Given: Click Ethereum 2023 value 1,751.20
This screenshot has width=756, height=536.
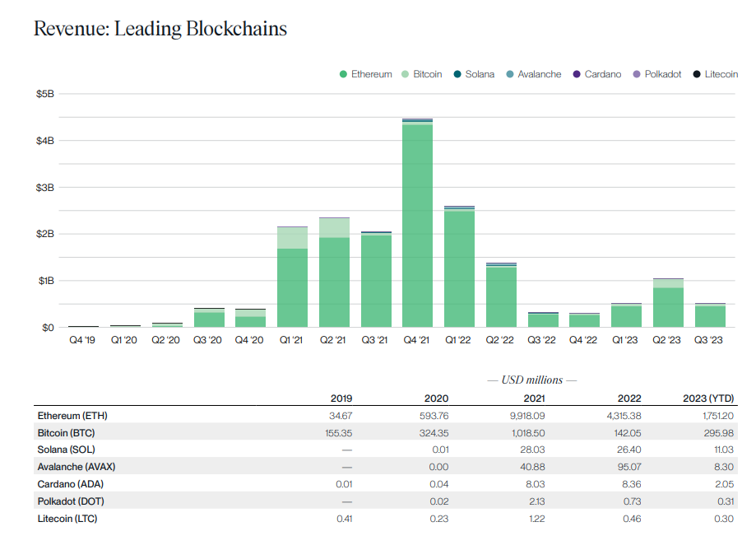Looking at the screenshot, I should pyautogui.click(x=718, y=416).
